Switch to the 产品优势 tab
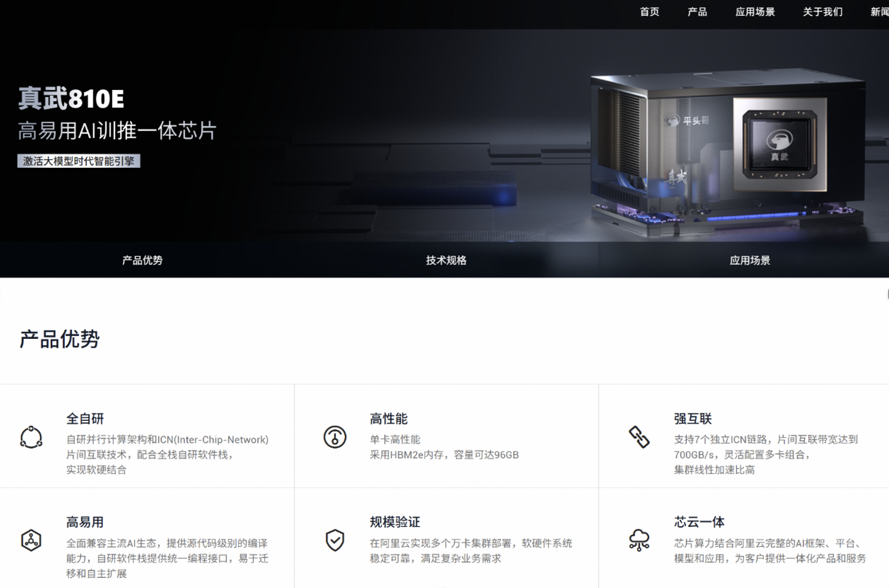The image size is (889, 588). [x=143, y=260]
